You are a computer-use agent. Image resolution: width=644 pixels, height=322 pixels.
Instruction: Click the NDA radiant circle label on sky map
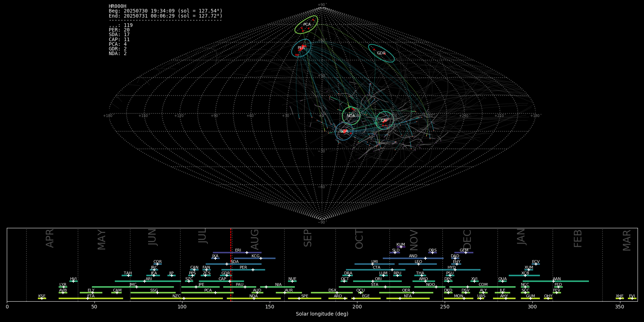point(351,116)
